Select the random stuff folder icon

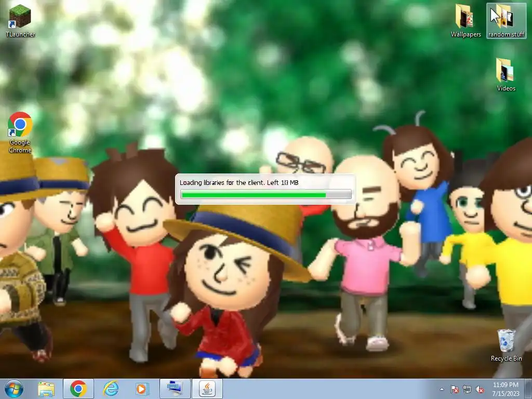506,20
